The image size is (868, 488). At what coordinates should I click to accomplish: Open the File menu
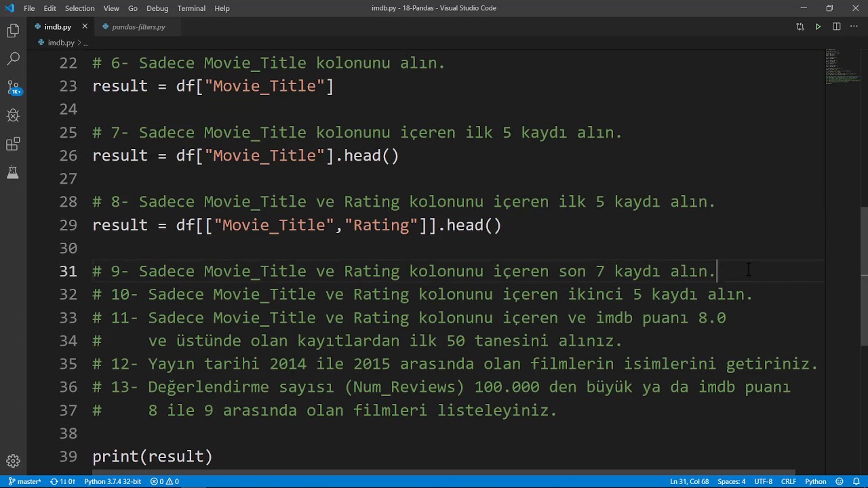(x=29, y=8)
